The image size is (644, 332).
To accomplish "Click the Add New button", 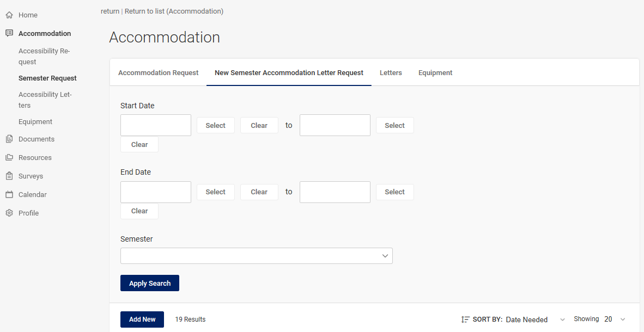I will pyautogui.click(x=142, y=319).
